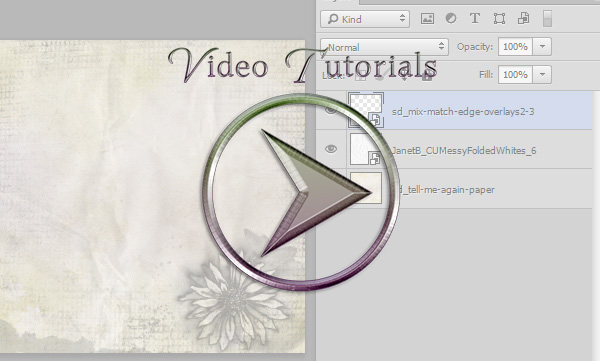Click the Opacity label
Image resolution: width=600 pixels, height=361 pixels.
475,47
